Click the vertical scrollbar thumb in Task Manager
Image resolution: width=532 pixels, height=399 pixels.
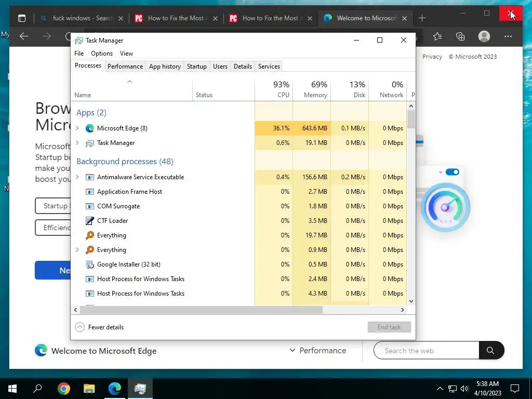(x=411, y=119)
